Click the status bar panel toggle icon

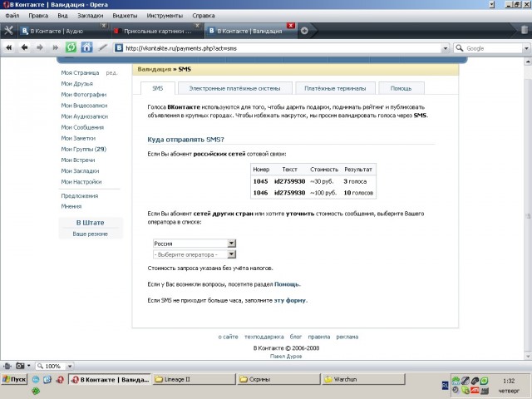7,366
